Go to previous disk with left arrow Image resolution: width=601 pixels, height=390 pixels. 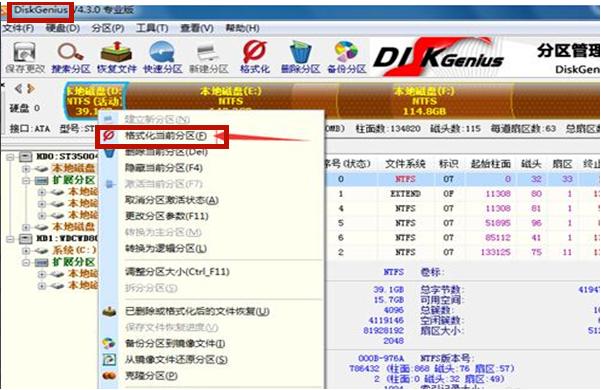click(18, 89)
